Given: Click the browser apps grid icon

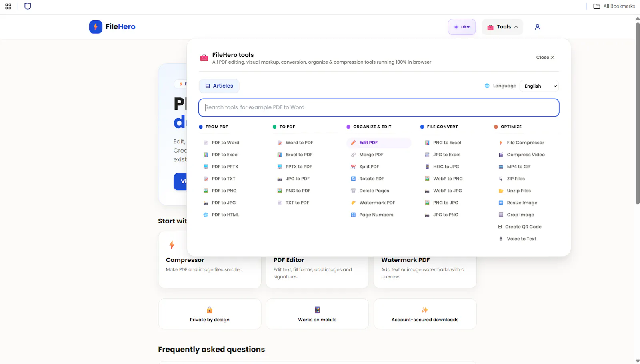Looking at the screenshot, I should 8,6.
